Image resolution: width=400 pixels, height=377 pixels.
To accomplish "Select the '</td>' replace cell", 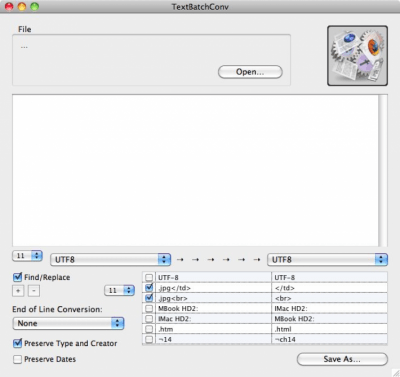I will pos(330,288).
